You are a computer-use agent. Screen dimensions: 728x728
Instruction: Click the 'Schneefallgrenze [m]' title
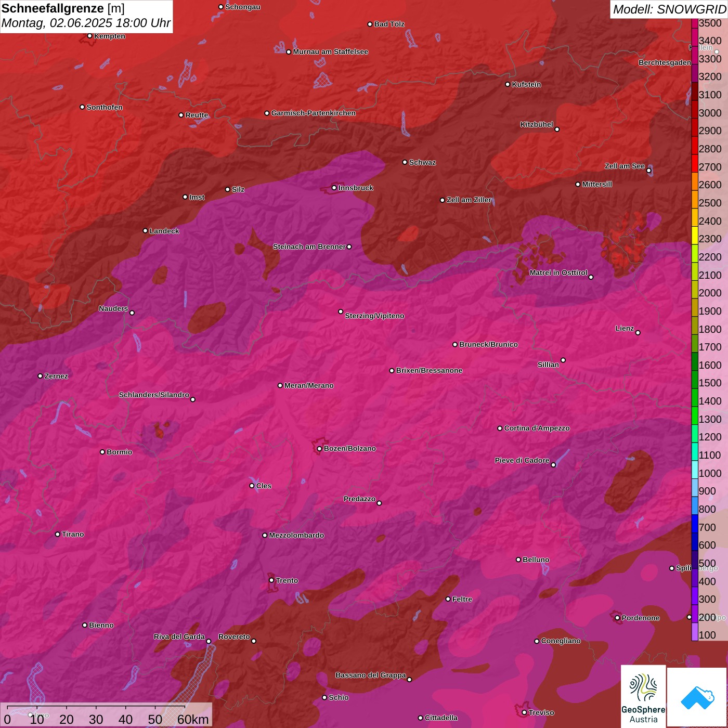pos(63,8)
